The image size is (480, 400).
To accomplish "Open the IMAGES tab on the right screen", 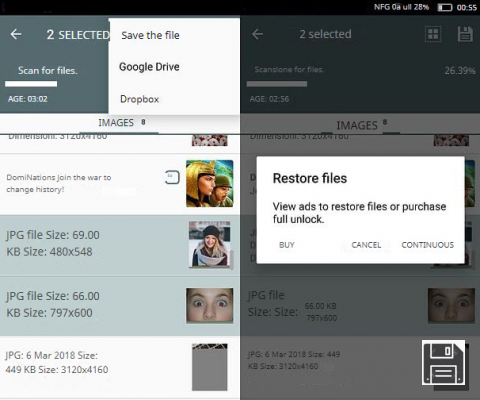I will coord(362,125).
